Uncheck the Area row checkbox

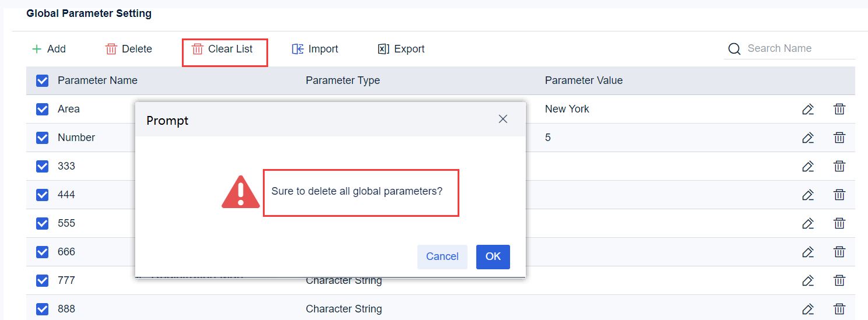pyautogui.click(x=42, y=109)
